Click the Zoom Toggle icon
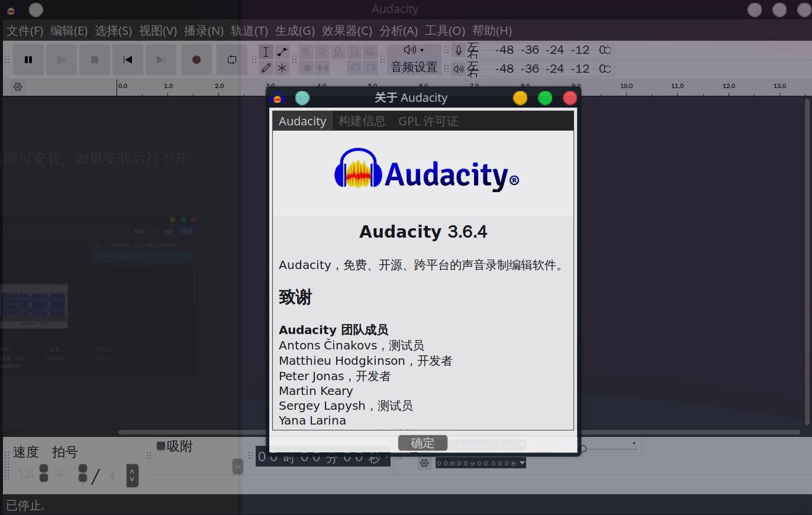The width and height of the screenshot is (812, 515). (370, 52)
